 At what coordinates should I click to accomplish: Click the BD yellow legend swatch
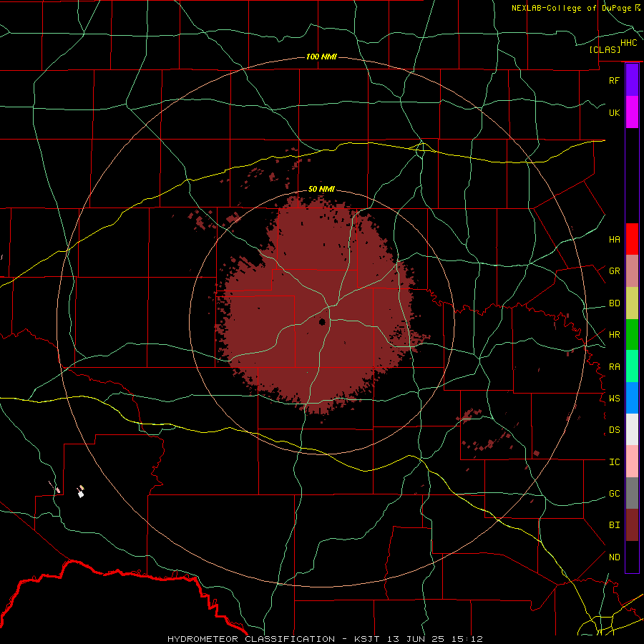click(x=632, y=303)
